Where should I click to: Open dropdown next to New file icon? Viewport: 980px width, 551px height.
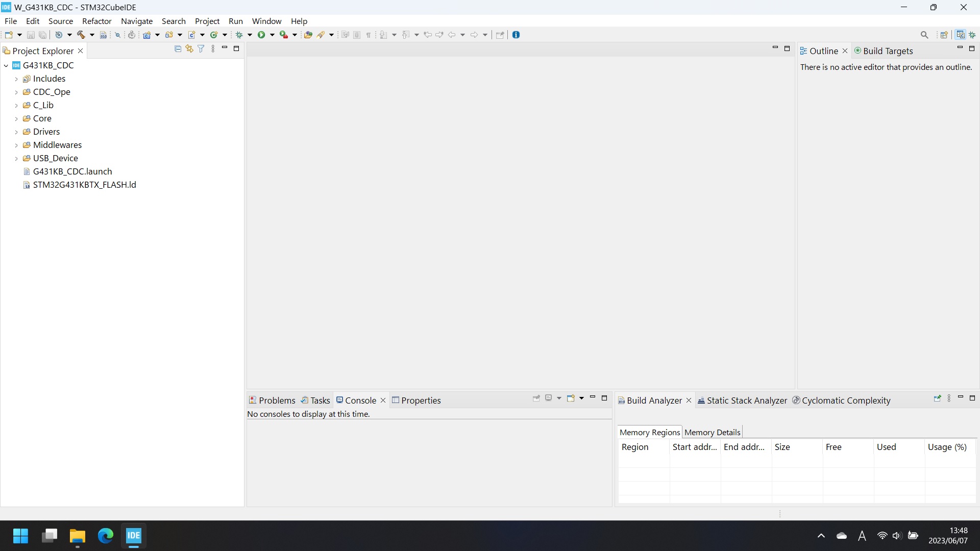click(x=19, y=35)
